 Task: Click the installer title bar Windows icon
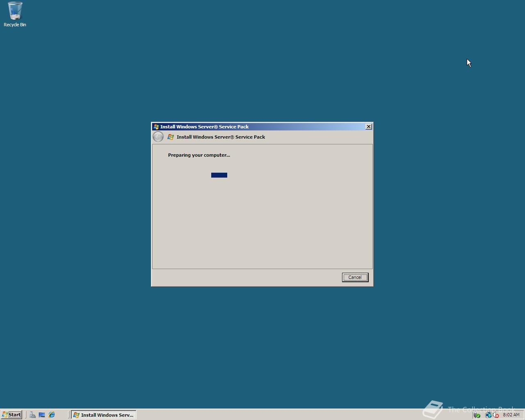click(156, 127)
